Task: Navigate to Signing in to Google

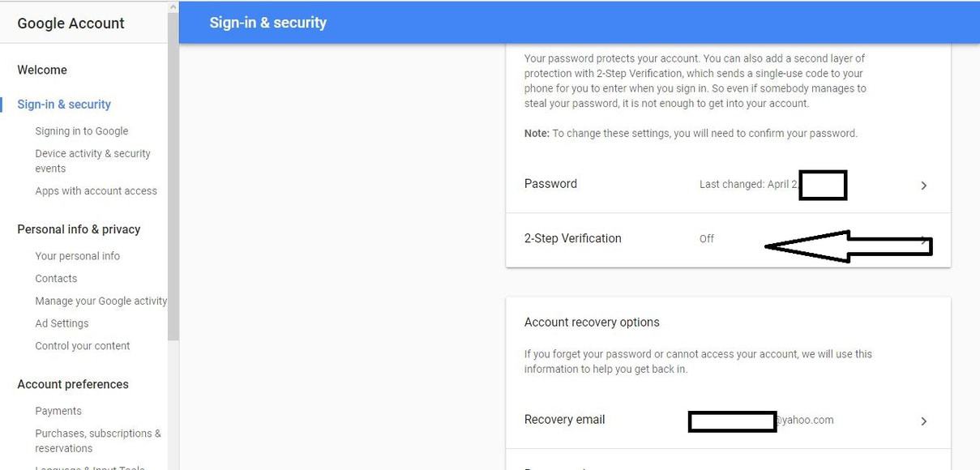Action: 81,130
